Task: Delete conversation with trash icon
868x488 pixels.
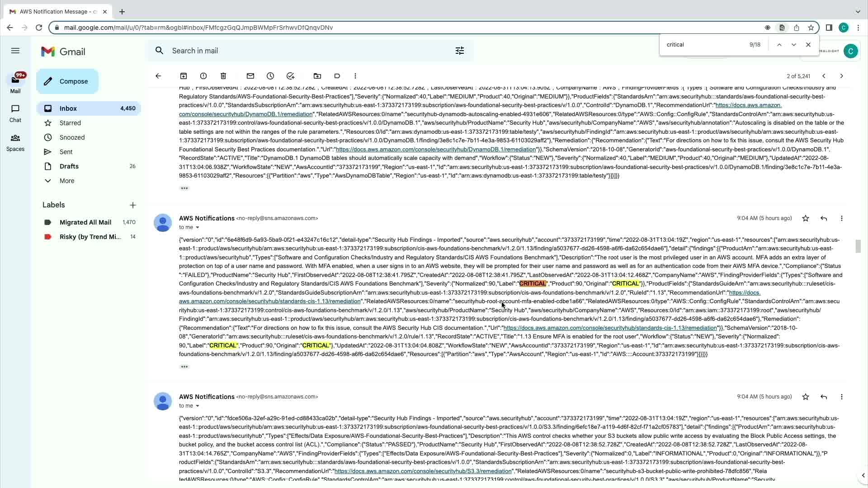Action: 223,76
